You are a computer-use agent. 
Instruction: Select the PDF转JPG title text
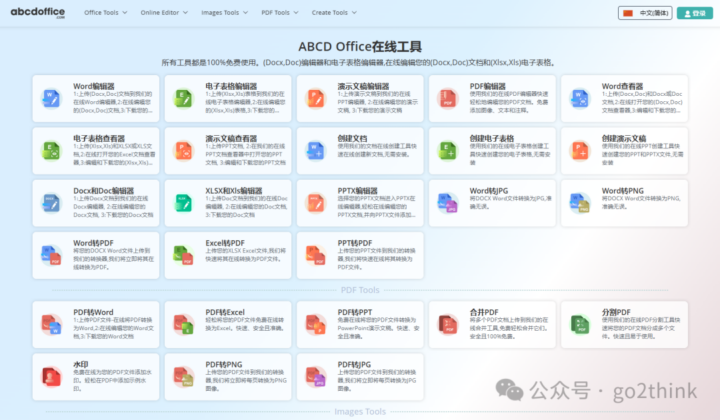point(354,364)
